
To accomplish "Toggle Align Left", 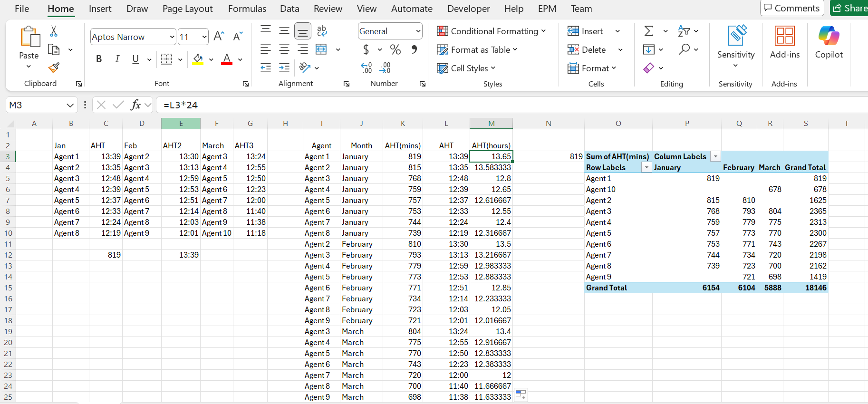I will coord(266,49).
